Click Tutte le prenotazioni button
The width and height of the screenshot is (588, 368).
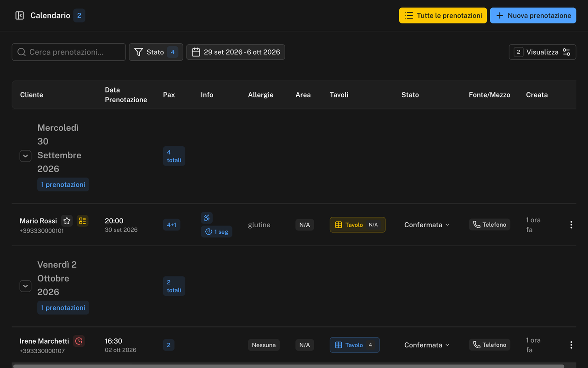point(443,16)
